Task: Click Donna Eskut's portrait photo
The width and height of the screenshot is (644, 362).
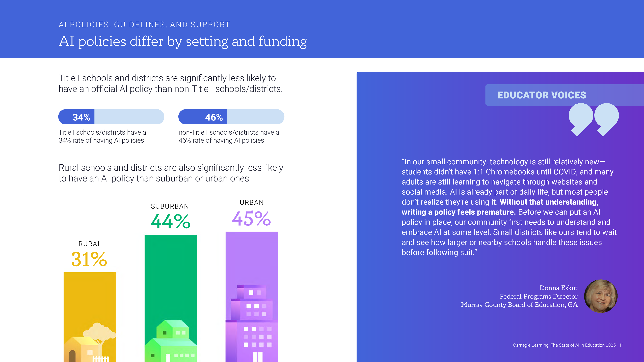Action: pyautogui.click(x=601, y=296)
